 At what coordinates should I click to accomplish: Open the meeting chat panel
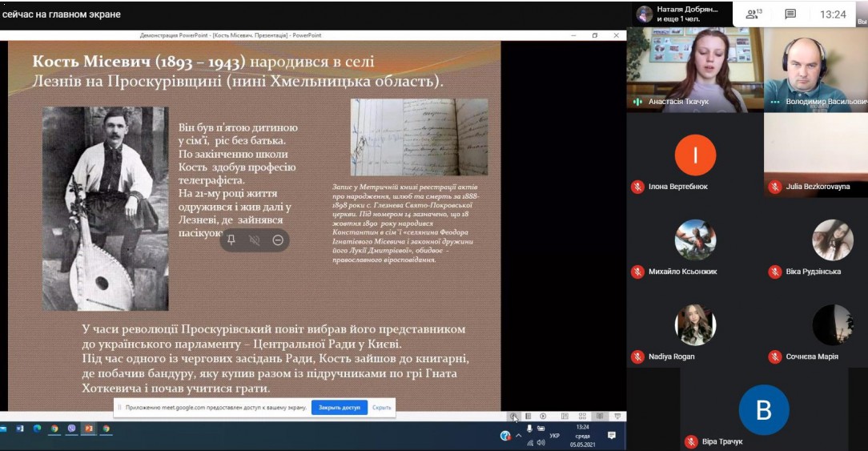point(790,14)
